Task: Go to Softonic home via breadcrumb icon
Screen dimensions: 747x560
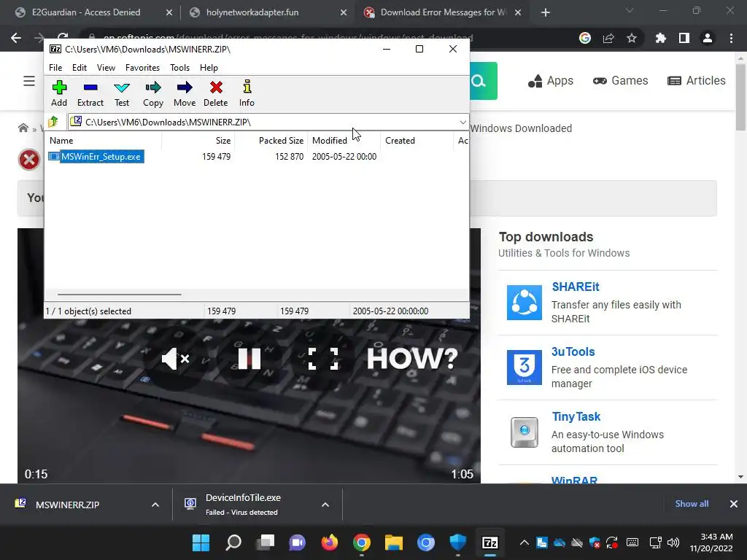Action: point(23,128)
